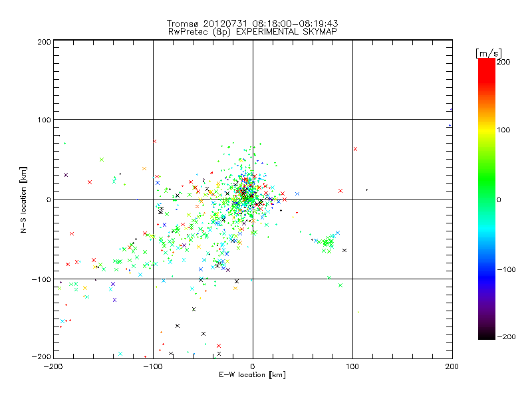This screenshot has width=532, height=399.
Task: Click the black X marker east of the green cluster
Action: [x=344, y=251]
